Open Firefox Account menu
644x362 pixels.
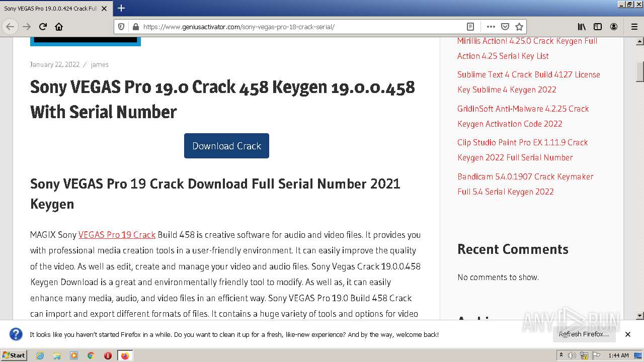click(x=614, y=27)
